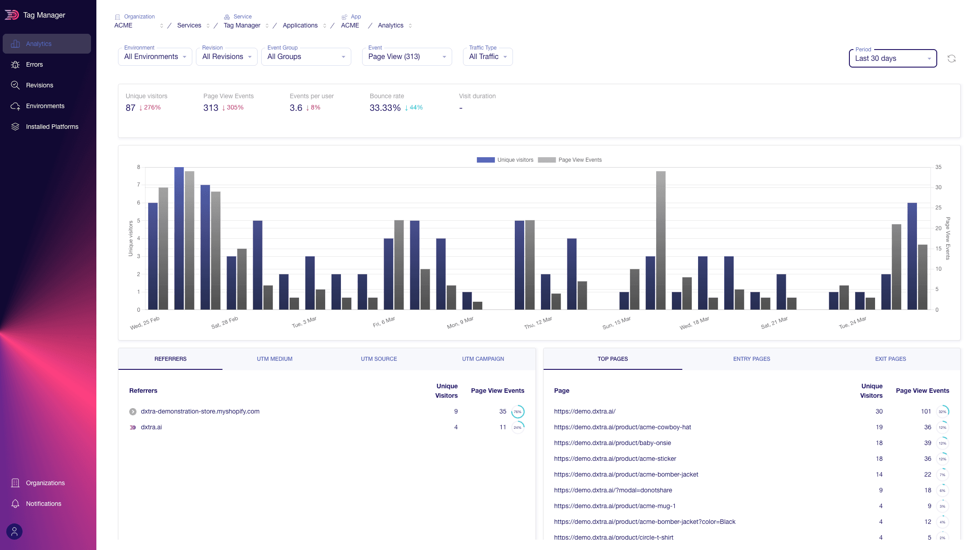Select Errors in the left sidebar

(x=35, y=64)
